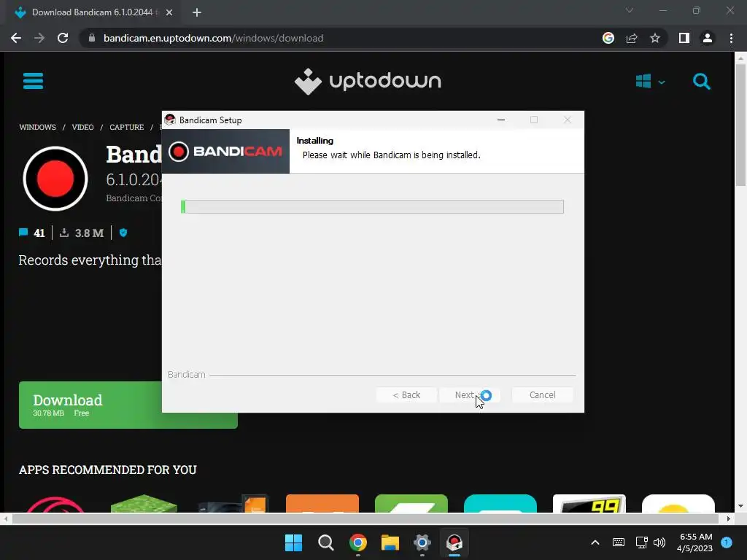This screenshot has width=747, height=560.
Task: Show hidden system tray icons
Action: point(595,542)
